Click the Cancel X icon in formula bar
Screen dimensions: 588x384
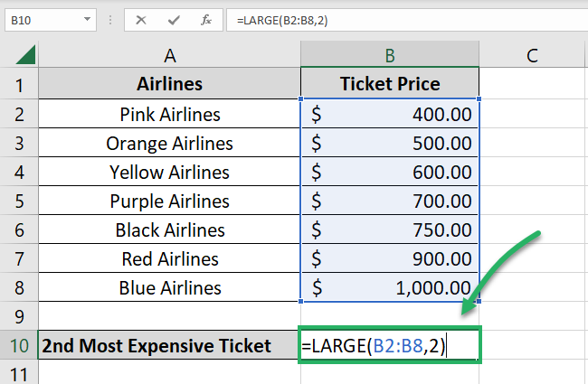tap(141, 18)
